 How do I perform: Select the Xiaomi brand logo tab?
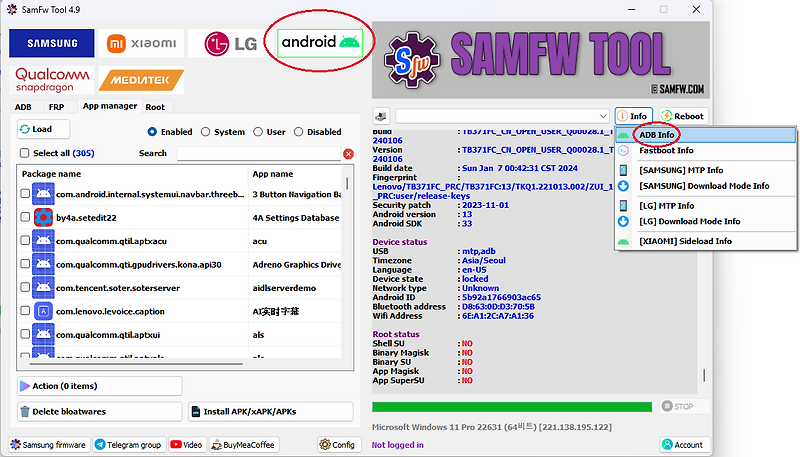(141, 43)
